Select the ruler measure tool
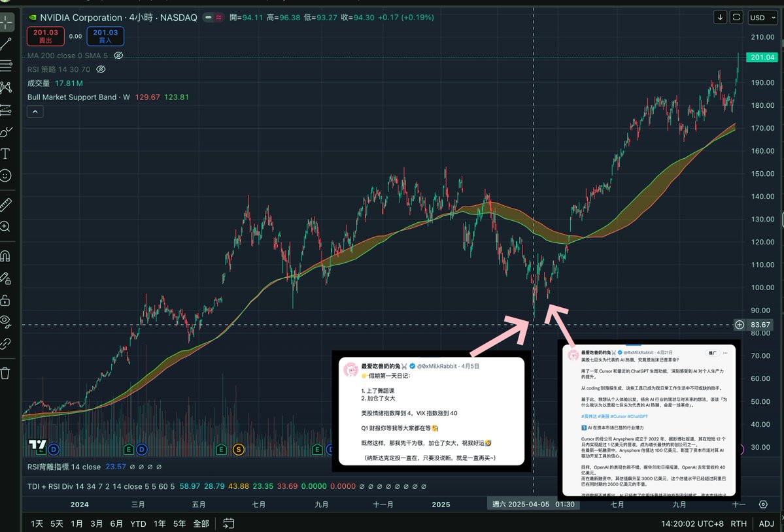784x532 pixels. coord(5,204)
